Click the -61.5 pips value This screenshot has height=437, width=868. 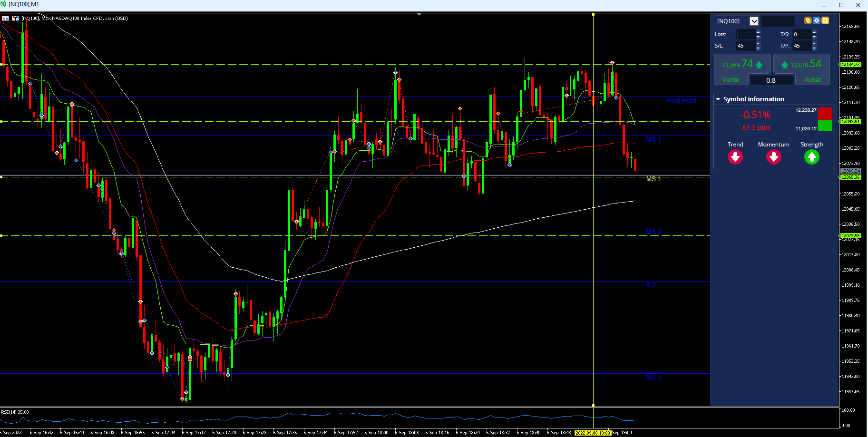(755, 127)
